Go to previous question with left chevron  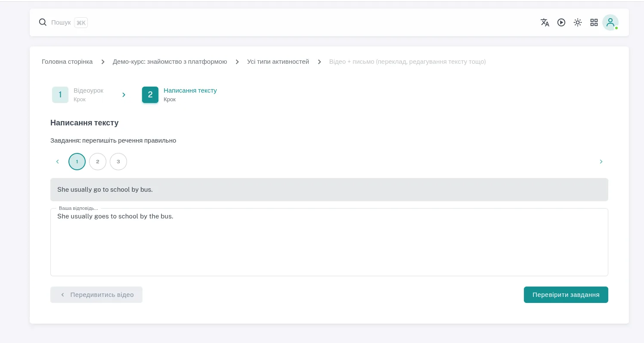[x=57, y=162]
